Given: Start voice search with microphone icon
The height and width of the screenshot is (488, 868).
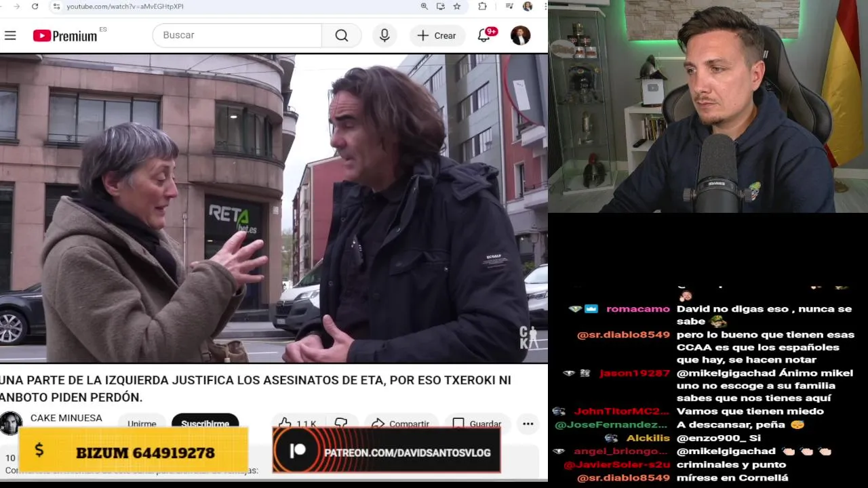Looking at the screenshot, I should click(384, 35).
